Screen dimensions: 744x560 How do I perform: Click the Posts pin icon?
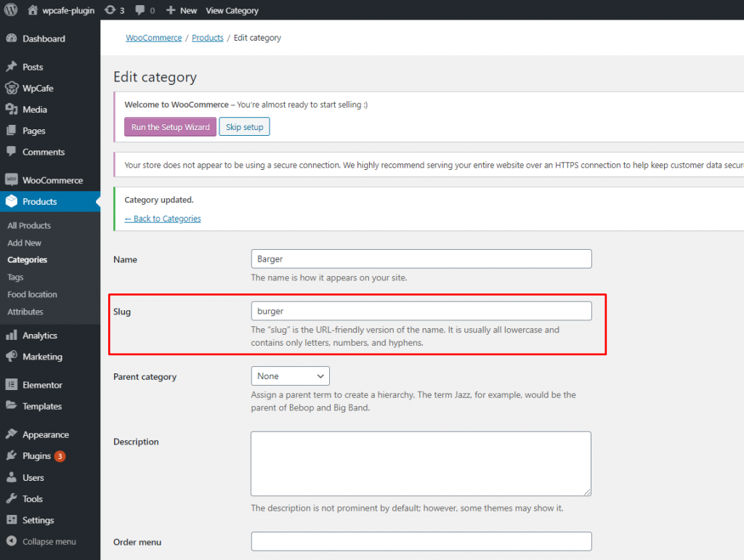coord(12,67)
